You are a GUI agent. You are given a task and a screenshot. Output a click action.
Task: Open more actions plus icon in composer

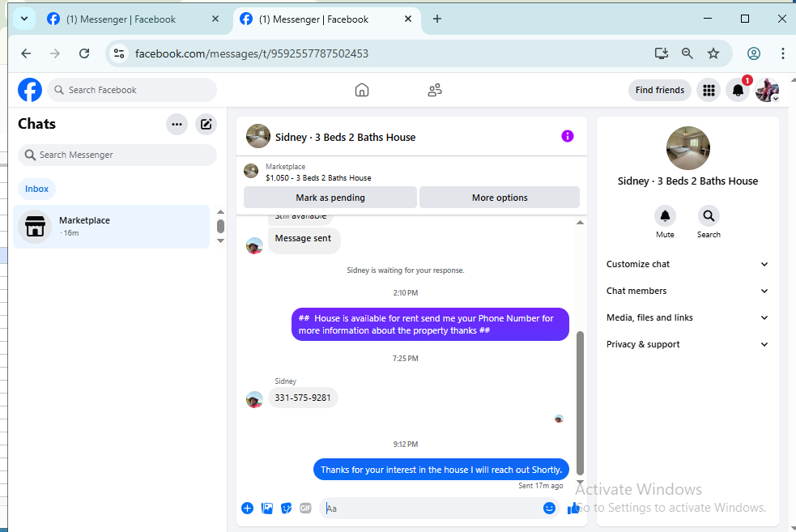(247, 509)
